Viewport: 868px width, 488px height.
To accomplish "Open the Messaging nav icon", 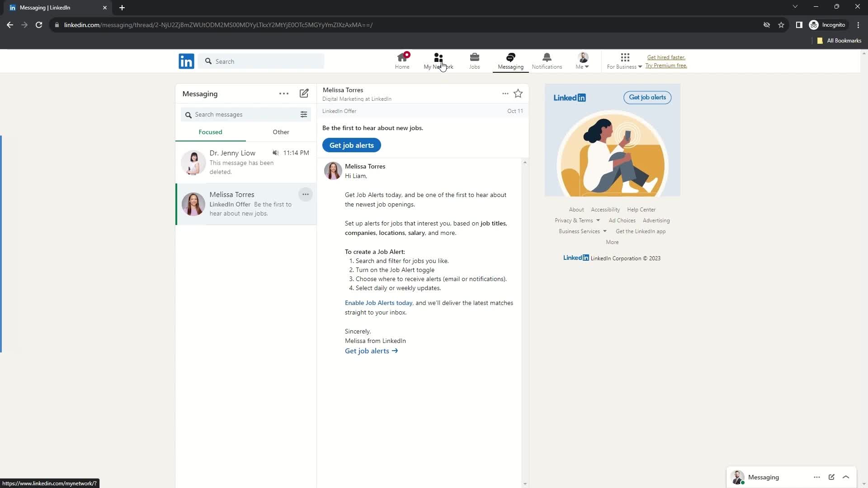I will point(510,61).
